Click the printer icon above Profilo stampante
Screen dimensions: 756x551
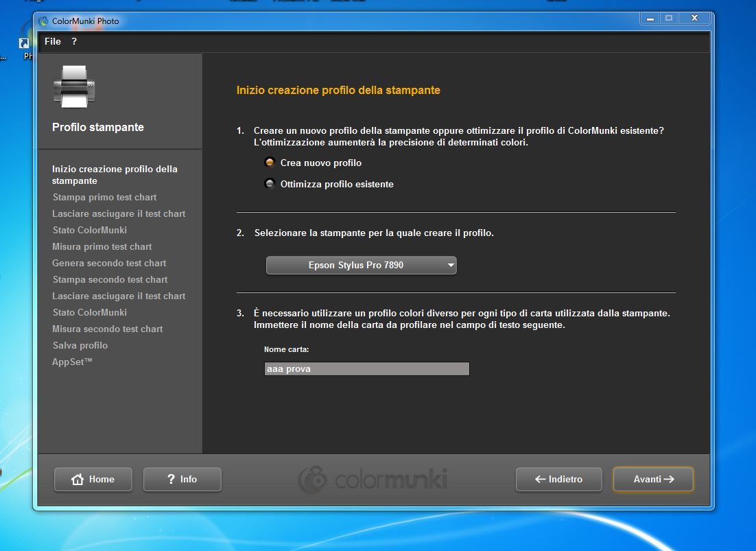coord(74,86)
